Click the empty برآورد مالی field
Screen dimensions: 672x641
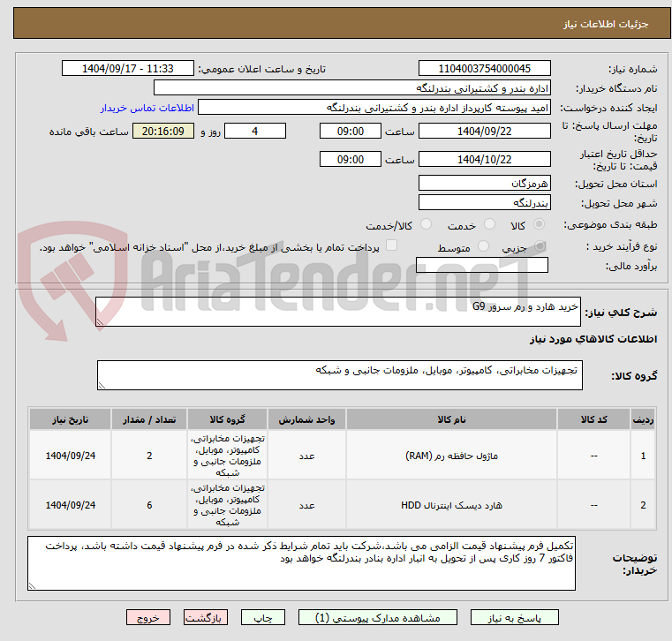point(482,265)
